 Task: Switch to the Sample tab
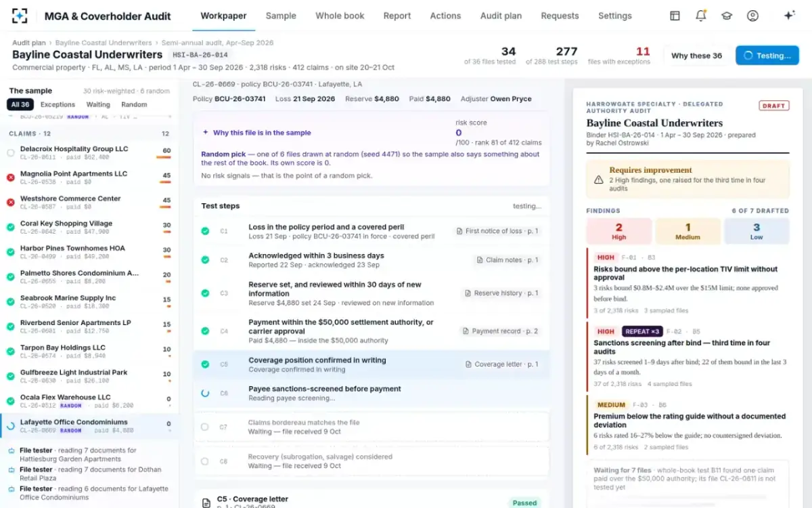click(281, 16)
